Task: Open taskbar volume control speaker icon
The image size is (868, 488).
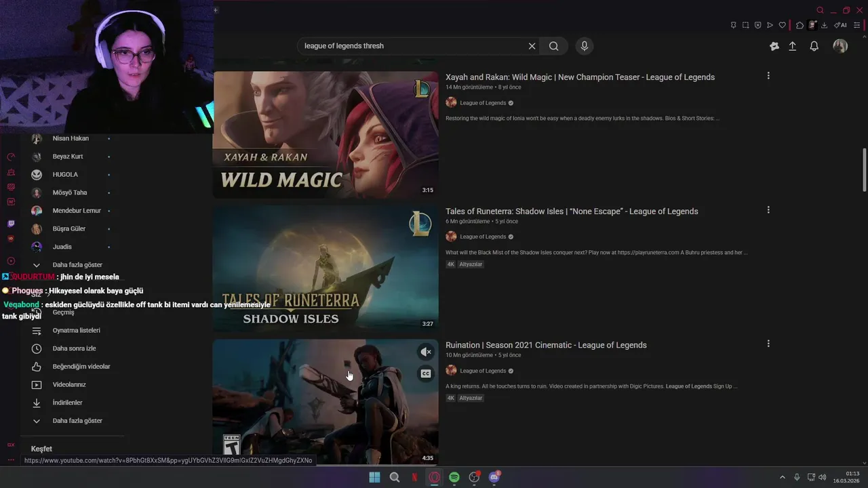Action: (823, 477)
